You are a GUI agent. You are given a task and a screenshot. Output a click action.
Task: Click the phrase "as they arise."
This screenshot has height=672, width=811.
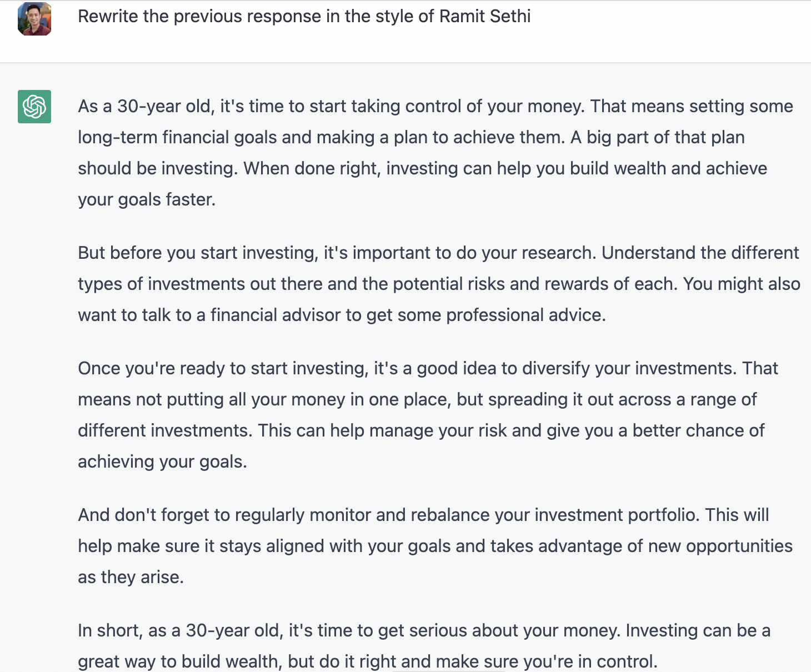(x=131, y=577)
